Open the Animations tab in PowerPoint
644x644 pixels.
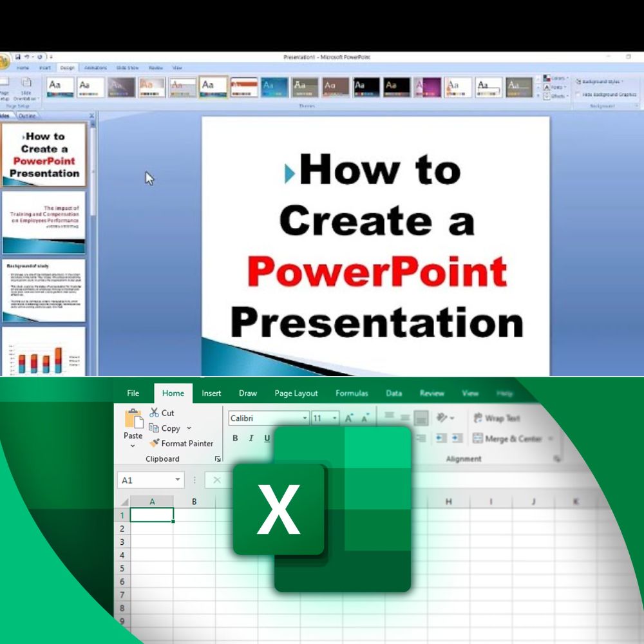95,68
